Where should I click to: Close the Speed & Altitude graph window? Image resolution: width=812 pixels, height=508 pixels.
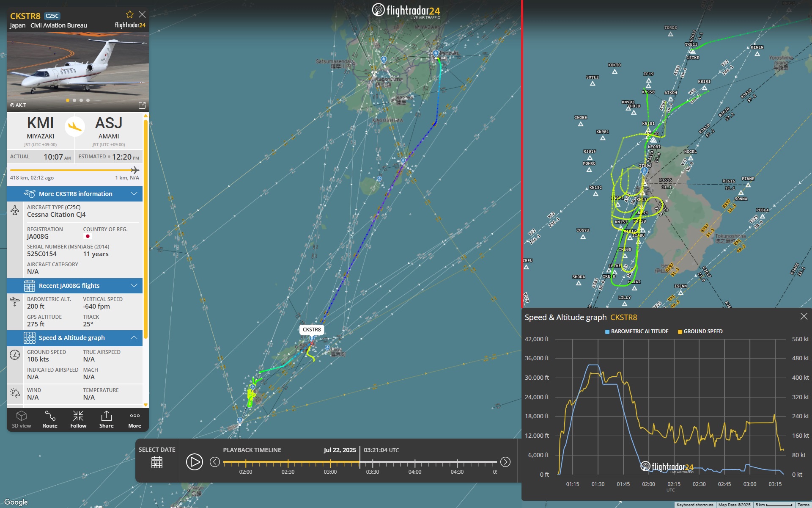[804, 317]
